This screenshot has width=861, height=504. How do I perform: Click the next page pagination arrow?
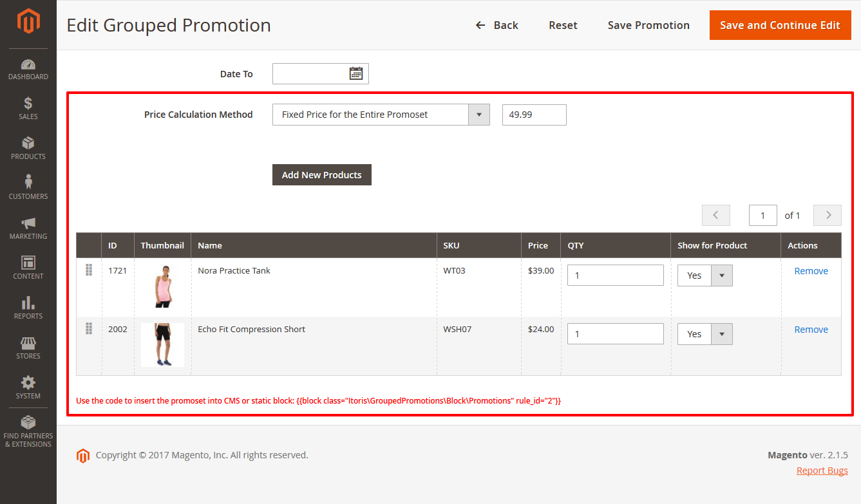[827, 214]
